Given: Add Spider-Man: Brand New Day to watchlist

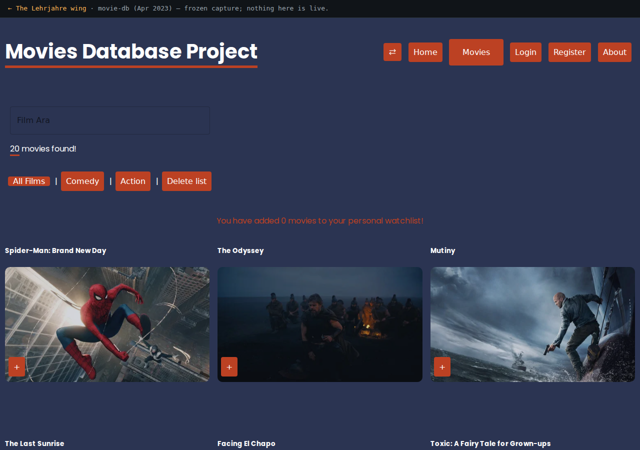Looking at the screenshot, I should (x=17, y=367).
